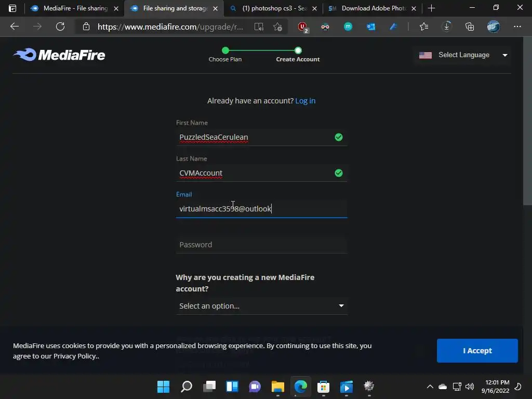The width and height of the screenshot is (532, 399).
Task: Open the browser profile avatar
Action: click(494, 26)
